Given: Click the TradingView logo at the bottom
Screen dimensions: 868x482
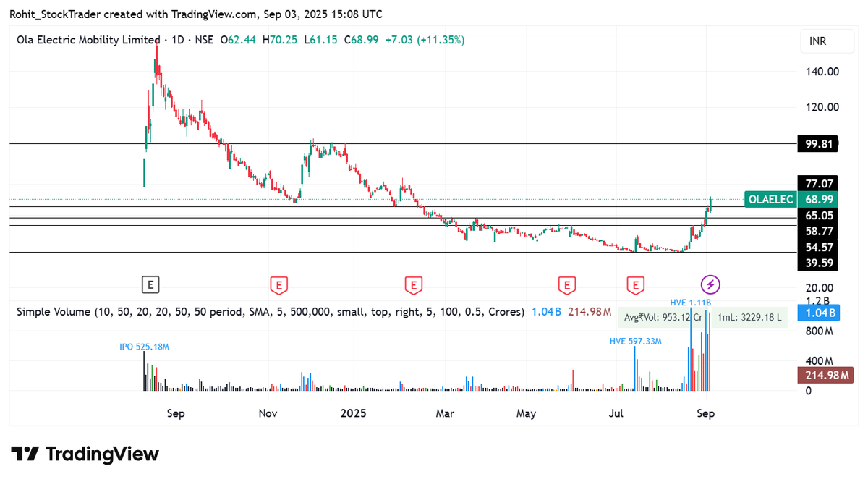Looking at the screenshot, I should 85,454.
